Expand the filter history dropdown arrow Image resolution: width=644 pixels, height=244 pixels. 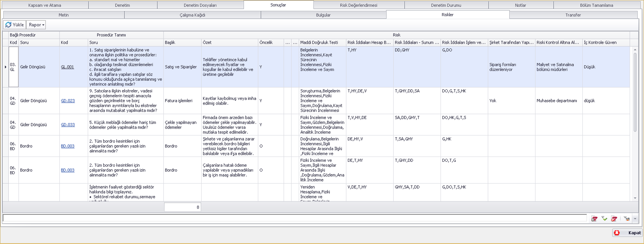click(x=635, y=219)
